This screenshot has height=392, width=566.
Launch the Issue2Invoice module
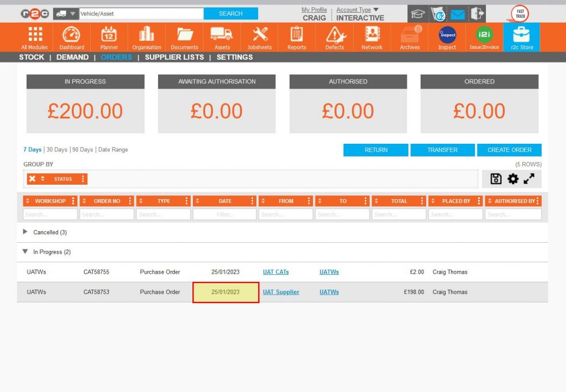pos(484,36)
